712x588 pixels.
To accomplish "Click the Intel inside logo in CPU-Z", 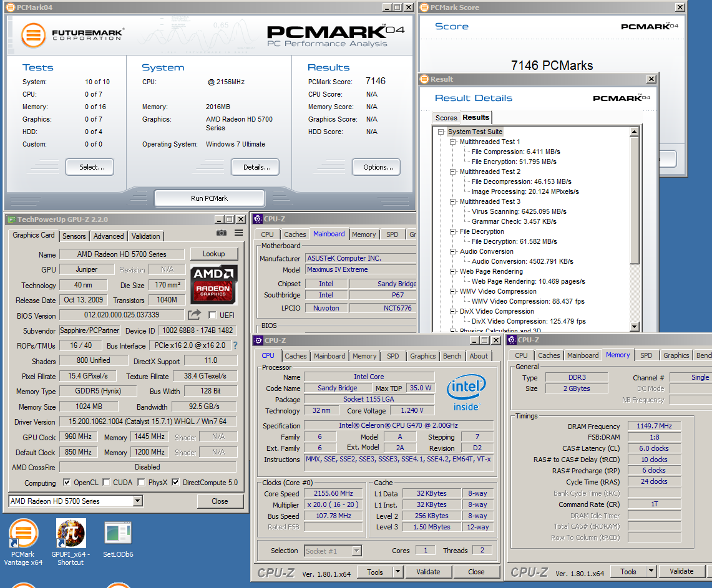I will (466, 393).
